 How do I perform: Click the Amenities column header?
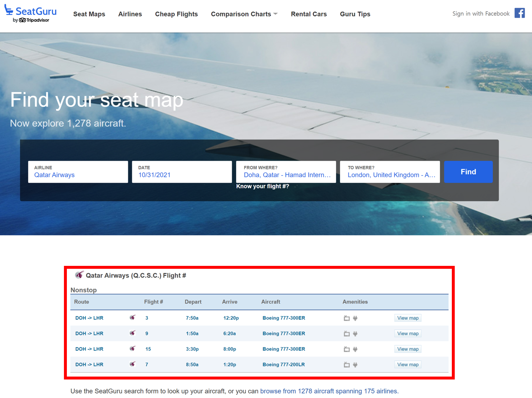(355, 302)
